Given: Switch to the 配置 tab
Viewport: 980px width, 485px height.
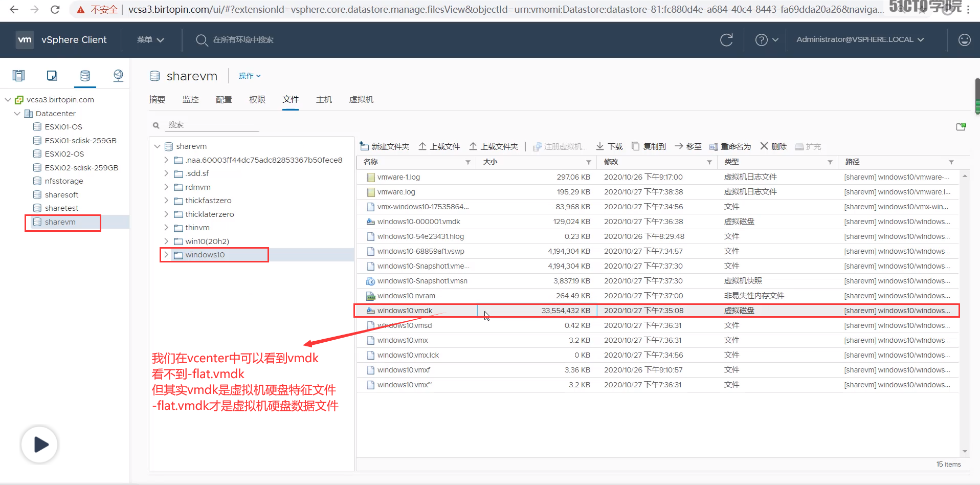Looking at the screenshot, I should [x=224, y=100].
